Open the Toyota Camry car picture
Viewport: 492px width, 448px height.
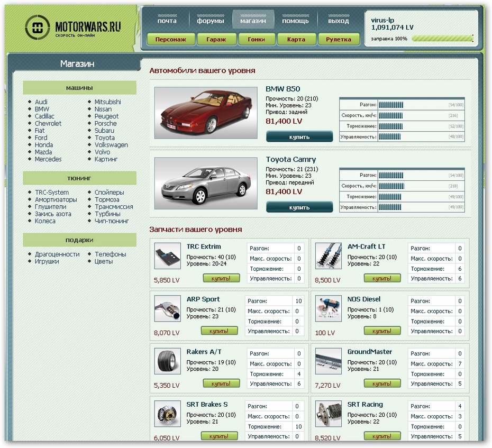click(x=206, y=183)
